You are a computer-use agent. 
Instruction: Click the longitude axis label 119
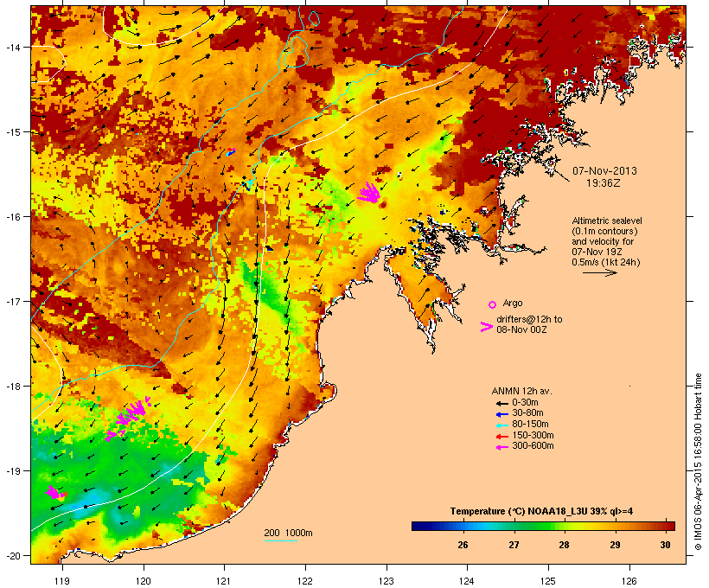tap(62, 581)
